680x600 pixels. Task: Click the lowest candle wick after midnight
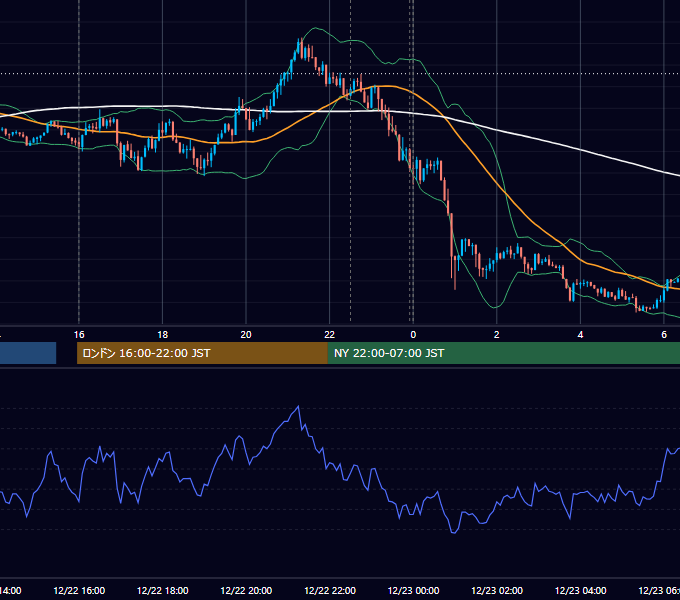tap(455, 286)
